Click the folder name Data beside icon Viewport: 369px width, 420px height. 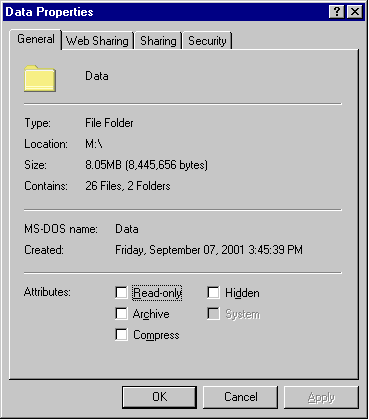point(97,76)
